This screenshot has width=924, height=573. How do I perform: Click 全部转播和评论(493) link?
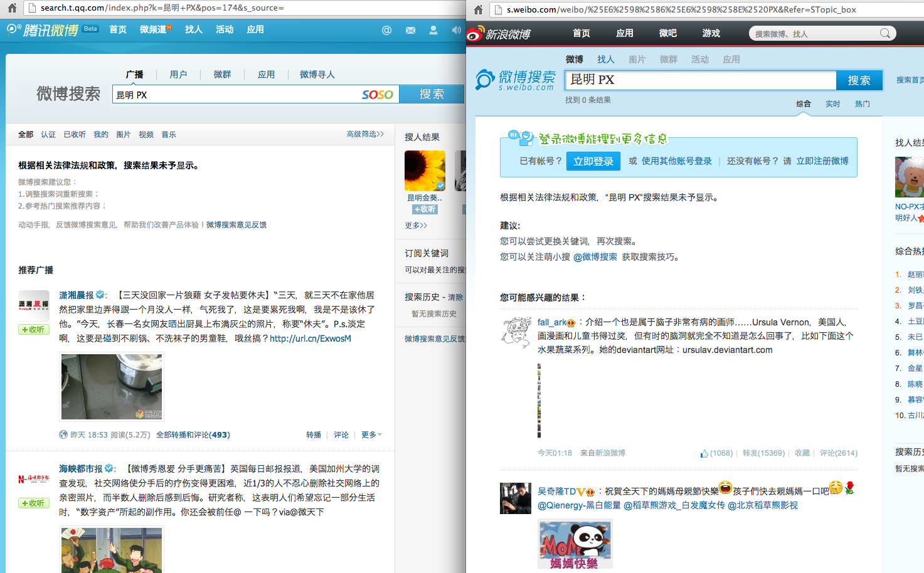coord(193,435)
